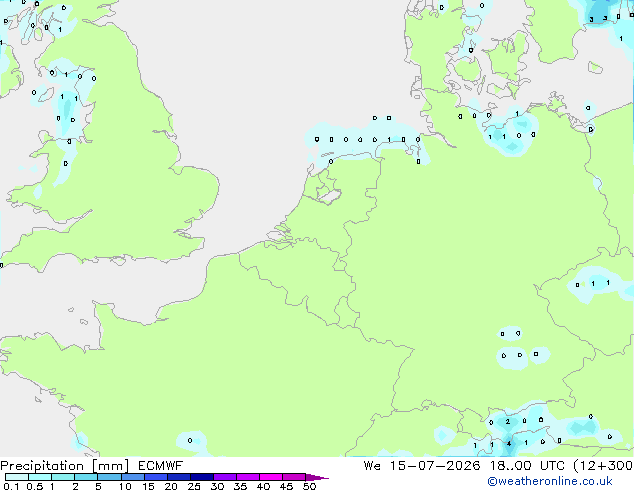The width and height of the screenshot is (634, 490).
Task: Select the 45 mm legend color swatch
Action: tap(294, 477)
